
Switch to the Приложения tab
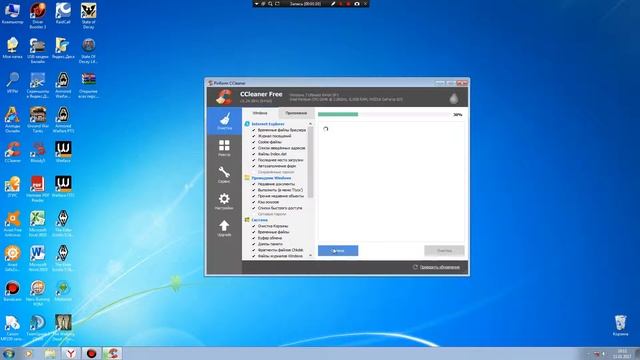tap(296, 113)
